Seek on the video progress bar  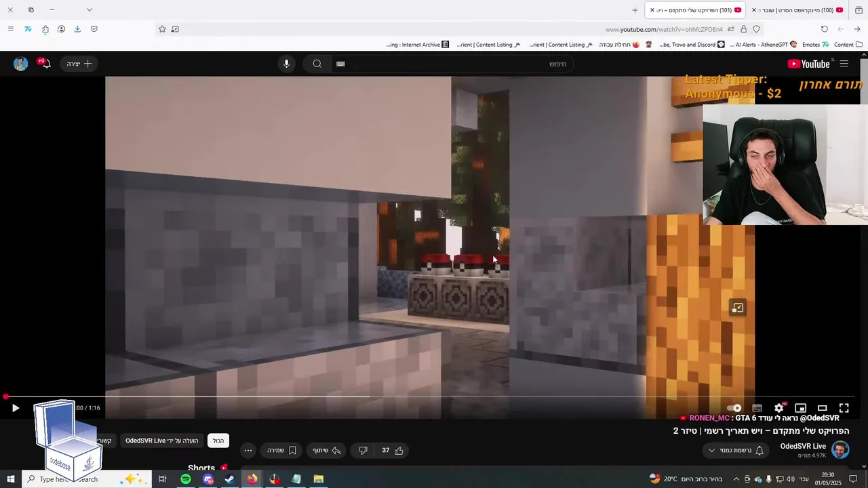pyautogui.click(x=429, y=396)
